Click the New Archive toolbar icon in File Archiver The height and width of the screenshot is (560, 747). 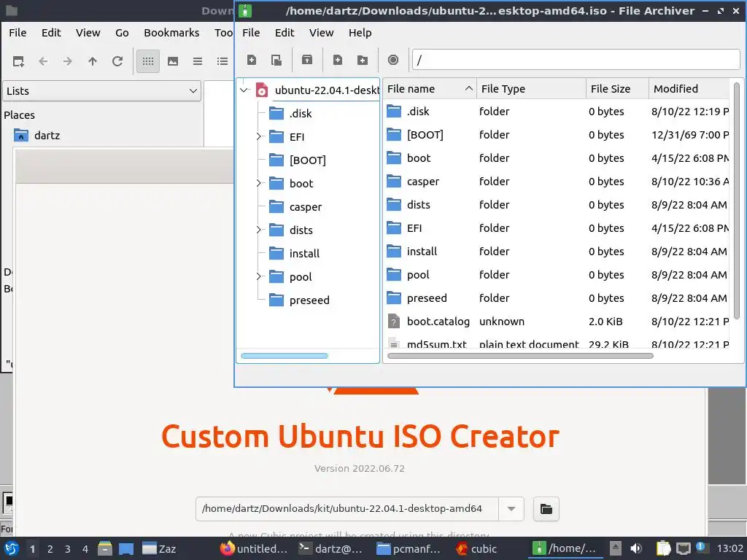[x=252, y=60]
